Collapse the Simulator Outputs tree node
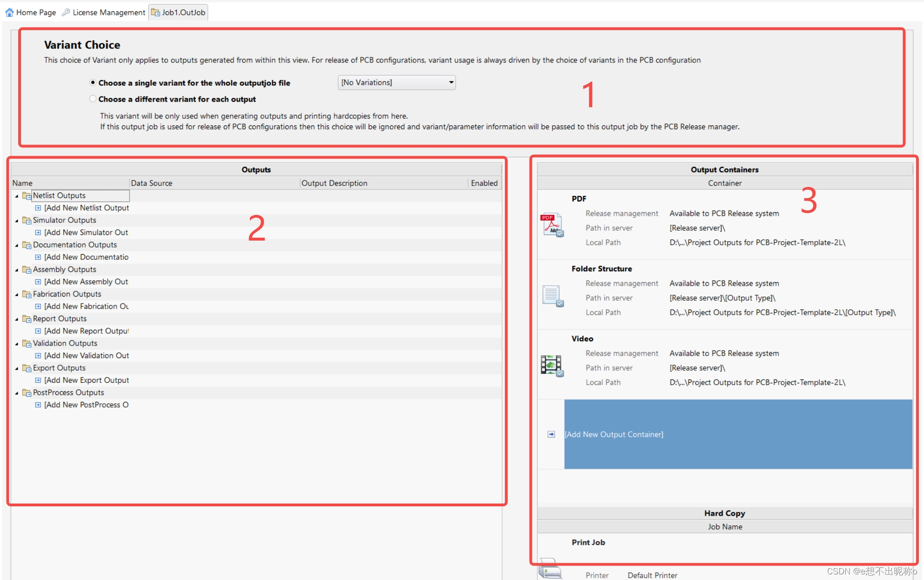The height and width of the screenshot is (580, 924). click(17, 221)
